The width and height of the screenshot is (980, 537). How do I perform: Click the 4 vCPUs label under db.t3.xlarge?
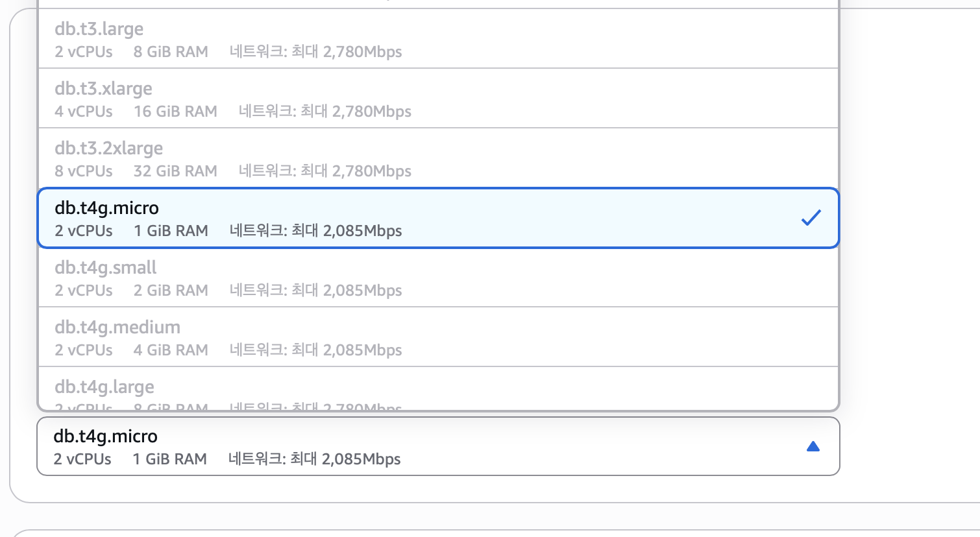point(84,112)
